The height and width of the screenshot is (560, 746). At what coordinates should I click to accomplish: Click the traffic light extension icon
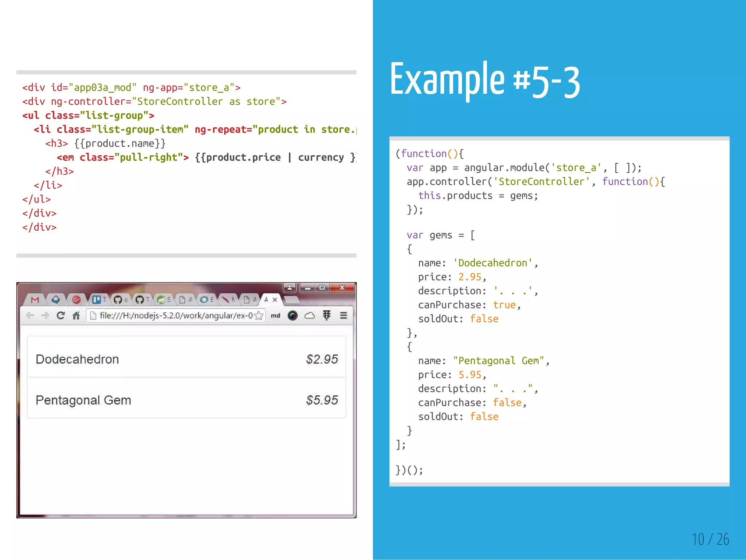coord(327,316)
